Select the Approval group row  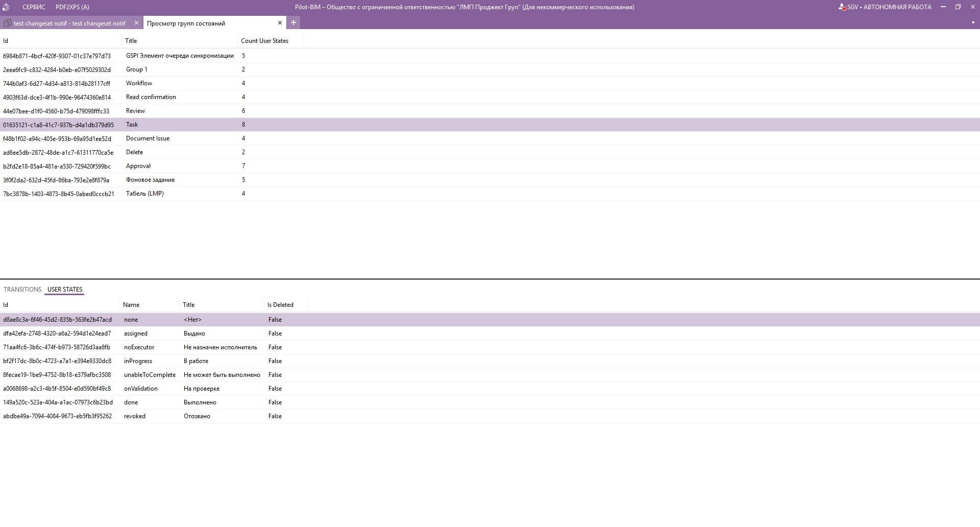(x=138, y=166)
